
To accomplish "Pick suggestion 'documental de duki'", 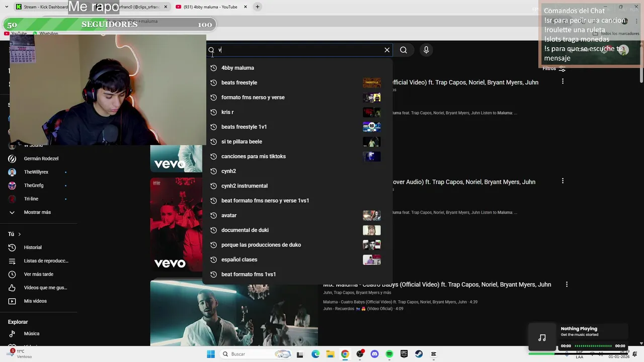I will pyautogui.click(x=298, y=230).
